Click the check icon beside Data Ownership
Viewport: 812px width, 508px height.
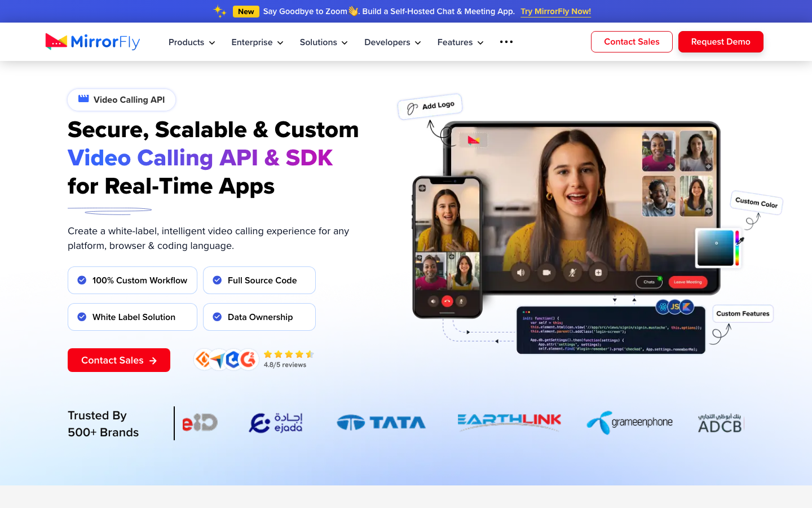pyautogui.click(x=217, y=317)
